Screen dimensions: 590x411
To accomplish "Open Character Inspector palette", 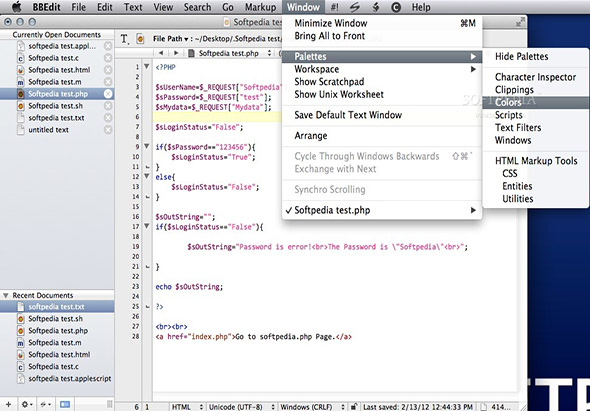I will (x=535, y=77).
